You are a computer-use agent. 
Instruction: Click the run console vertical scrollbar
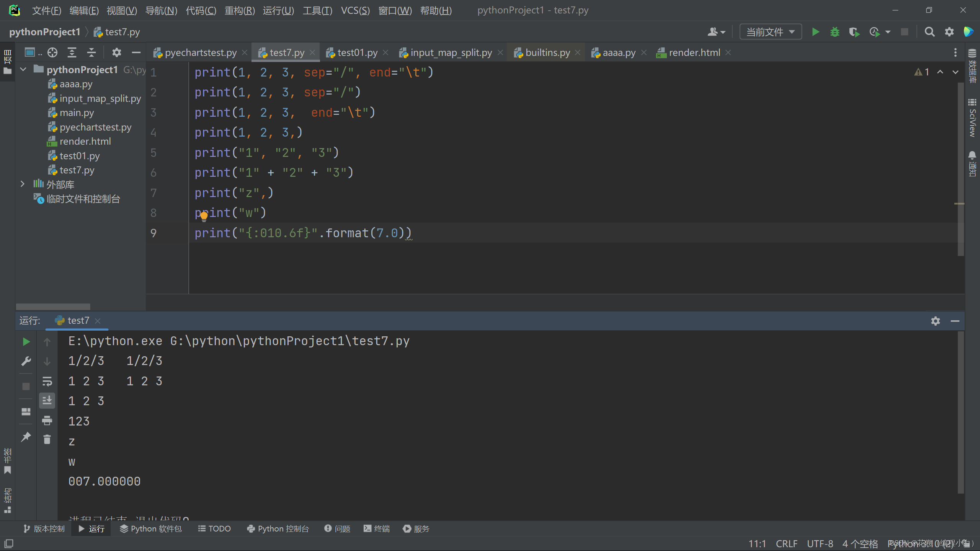(960, 412)
